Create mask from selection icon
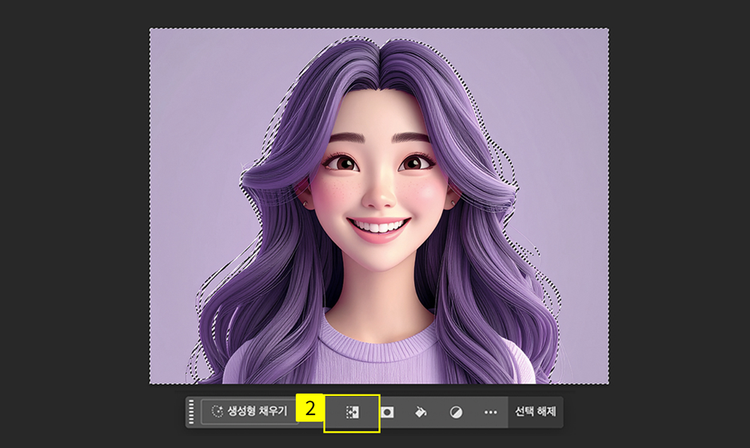 [387, 412]
